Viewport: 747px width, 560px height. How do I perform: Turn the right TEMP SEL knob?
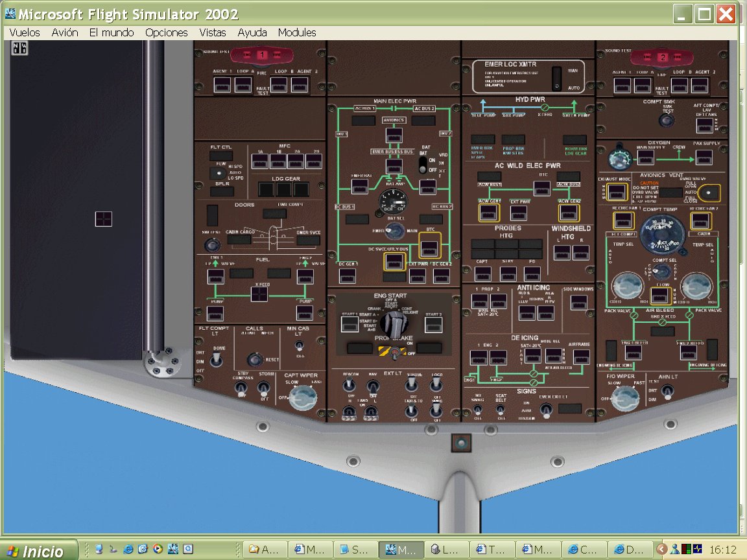coord(696,286)
